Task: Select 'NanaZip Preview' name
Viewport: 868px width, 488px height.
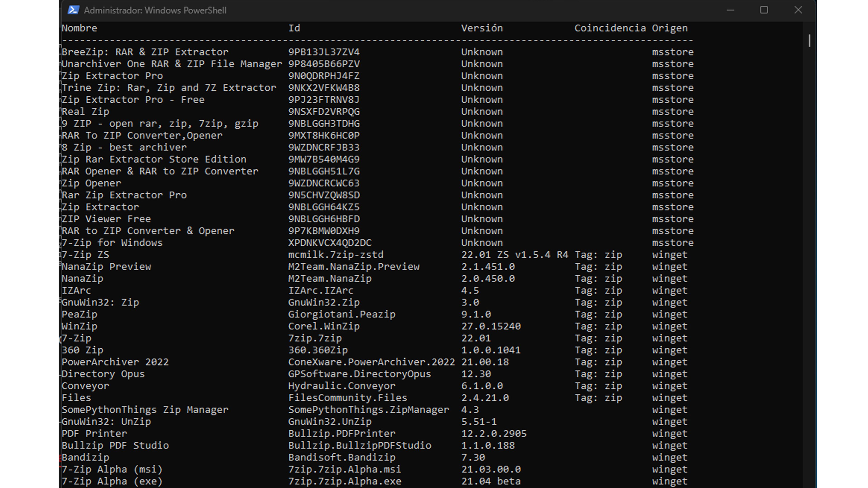Action: click(x=106, y=267)
